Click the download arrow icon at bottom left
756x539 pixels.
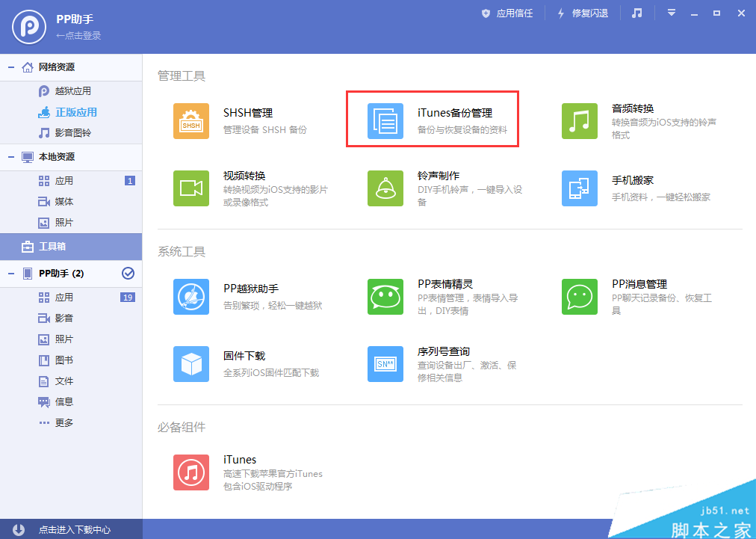click(x=19, y=529)
